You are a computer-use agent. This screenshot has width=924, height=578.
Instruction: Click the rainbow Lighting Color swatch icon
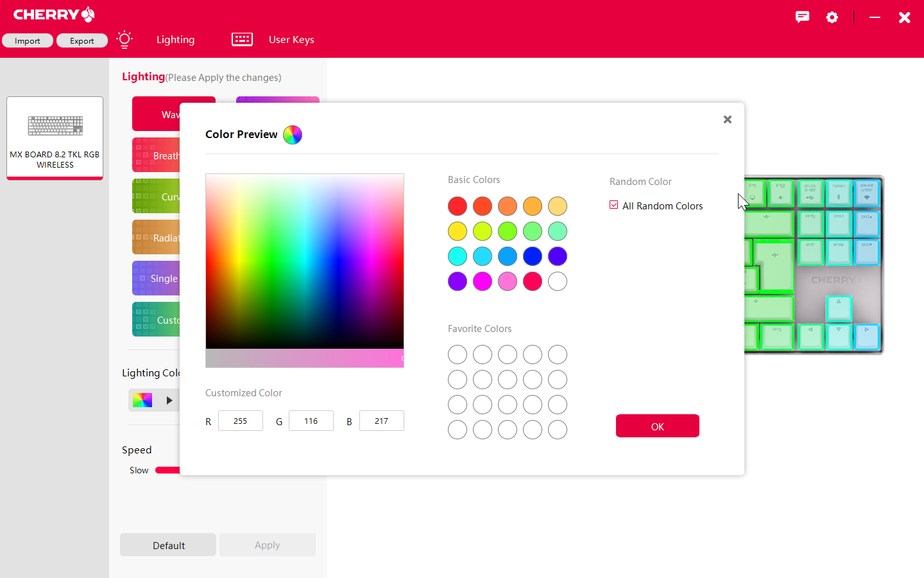pos(142,400)
